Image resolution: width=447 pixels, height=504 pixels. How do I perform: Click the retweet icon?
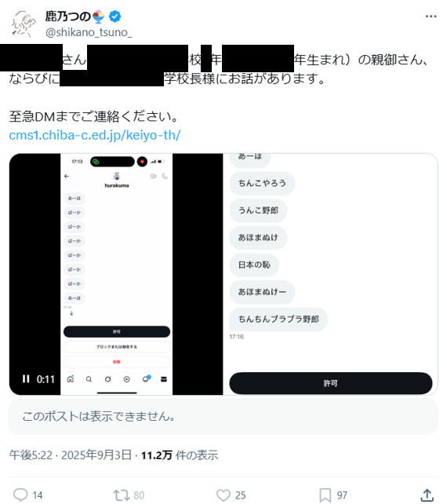[121, 495]
